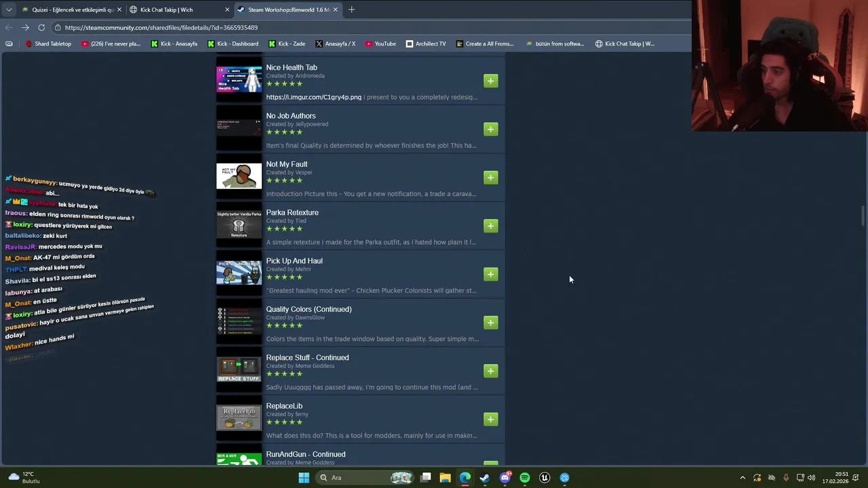Close the Quizei tab
The width and height of the screenshot is (868, 488).
(x=119, y=9)
